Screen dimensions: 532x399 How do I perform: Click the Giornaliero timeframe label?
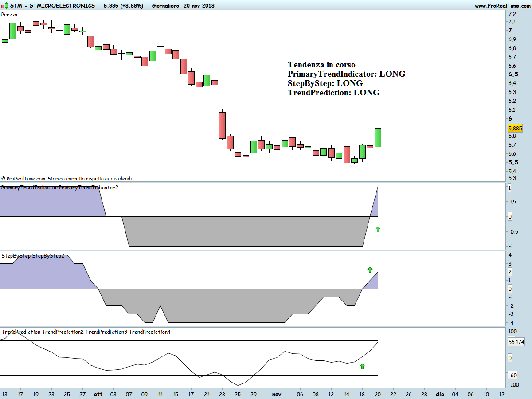coord(166,5)
